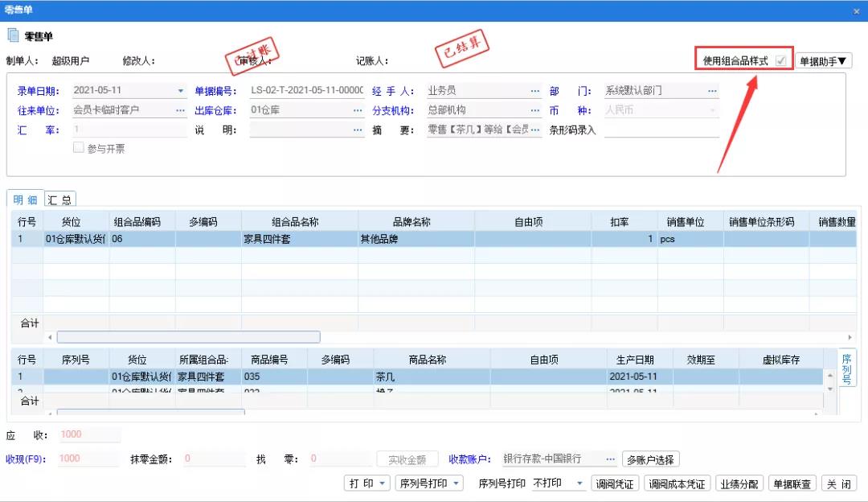
Task: Click the 零售单 document icon
Action: click(x=13, y=36)
